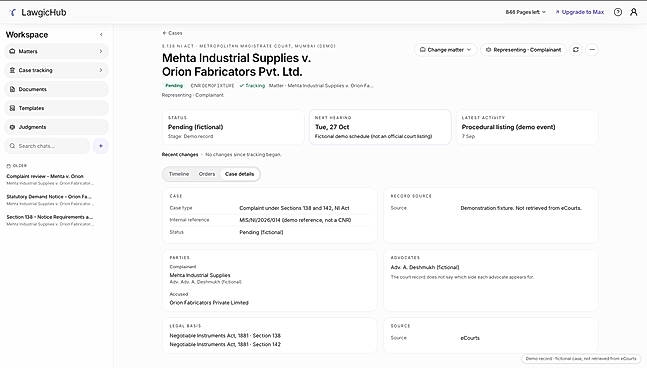Collapse the Workspace sidebar arrow
Screen dimensions: 647x368
coord(101,35)
